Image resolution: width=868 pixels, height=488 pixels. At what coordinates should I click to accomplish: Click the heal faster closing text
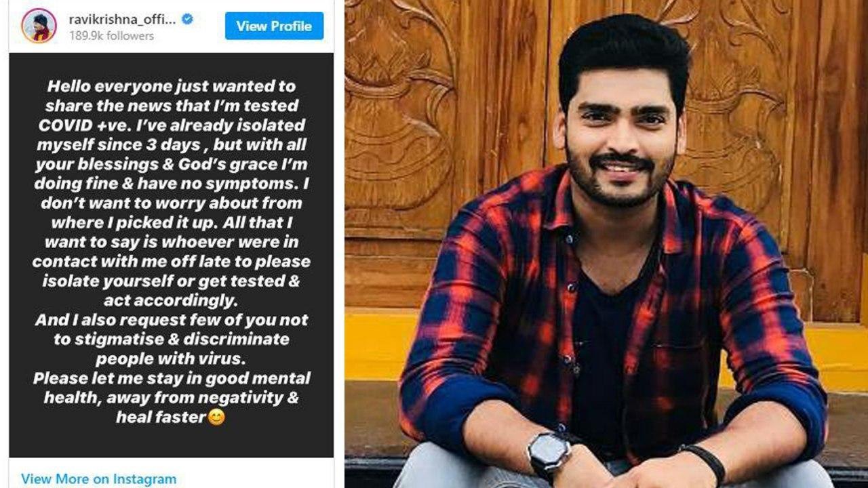coord(161,418)
